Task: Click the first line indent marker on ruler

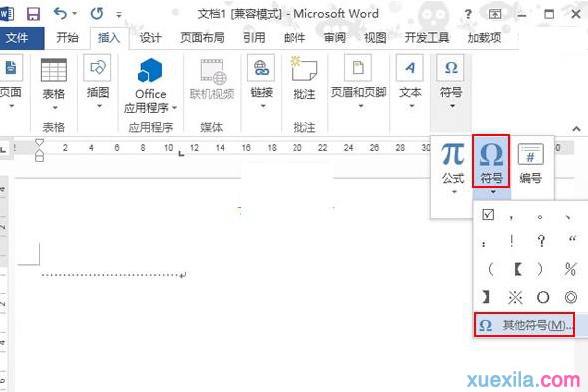Action: point(39,143)
